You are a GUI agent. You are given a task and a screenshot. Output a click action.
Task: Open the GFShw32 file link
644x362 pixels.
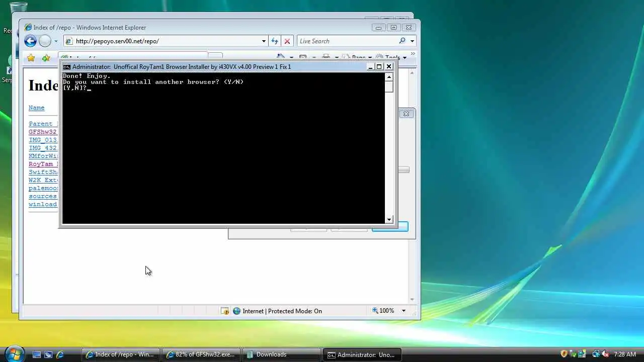click(43, 132)
